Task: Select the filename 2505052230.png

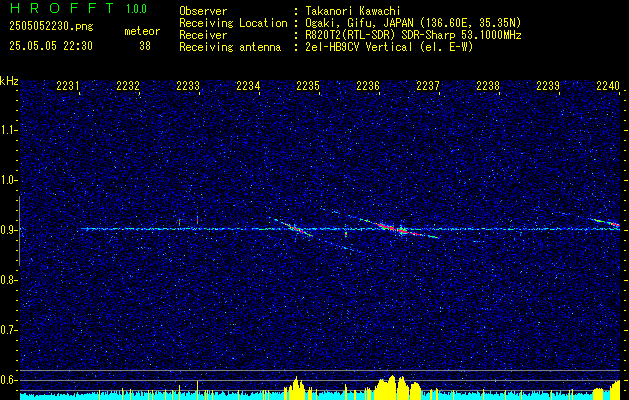Action: point(51,27)
